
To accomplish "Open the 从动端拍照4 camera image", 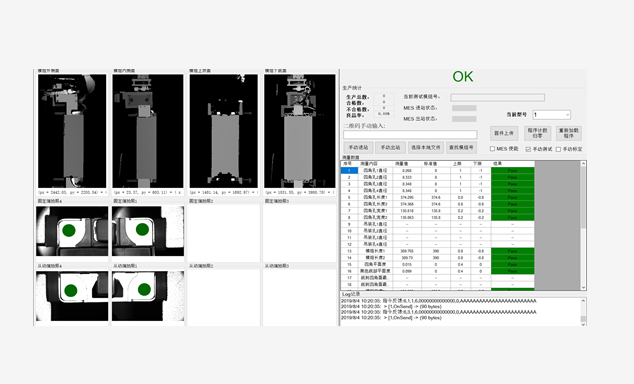I will [72, 296].
